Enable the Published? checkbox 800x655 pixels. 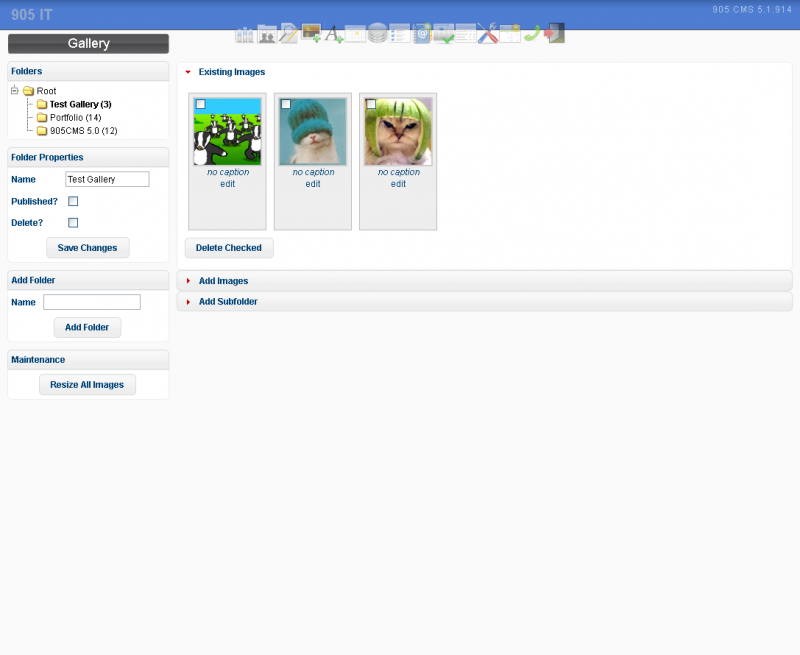[x=73, y=201]
